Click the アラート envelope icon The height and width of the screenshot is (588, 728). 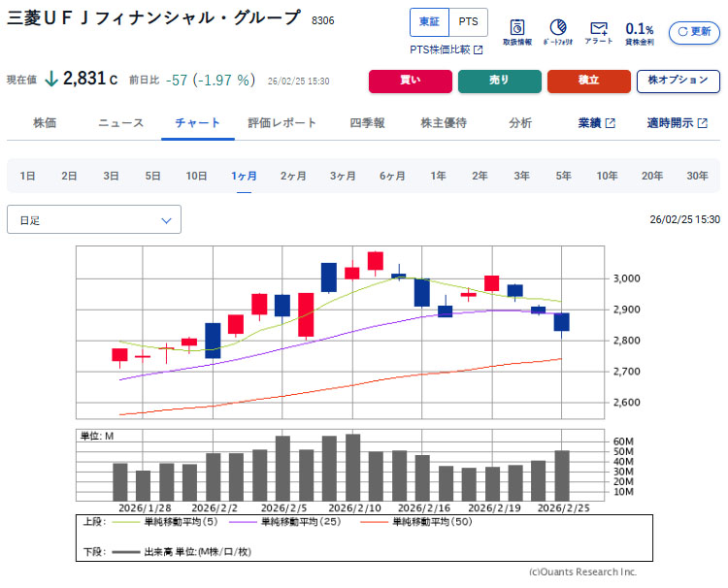599,32
